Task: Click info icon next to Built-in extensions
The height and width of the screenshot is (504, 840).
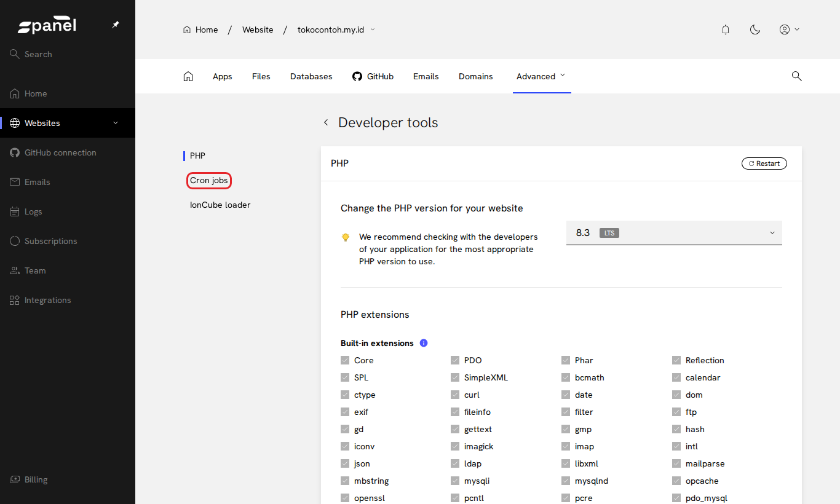Action: pyautogui.click(x=424, y=343)
